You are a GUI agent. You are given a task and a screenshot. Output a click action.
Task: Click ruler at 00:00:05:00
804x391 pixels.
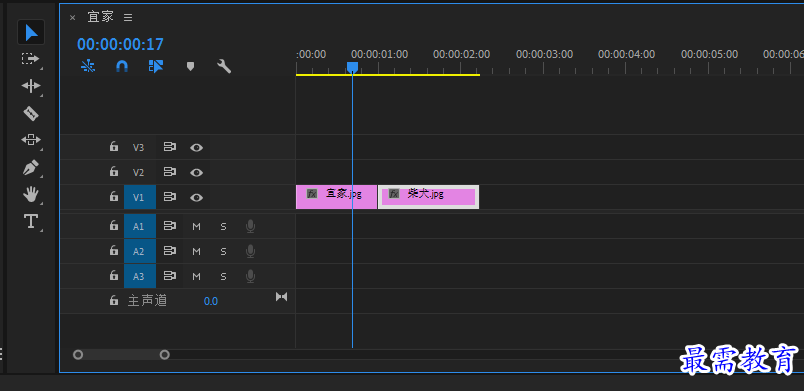point(709,54)
